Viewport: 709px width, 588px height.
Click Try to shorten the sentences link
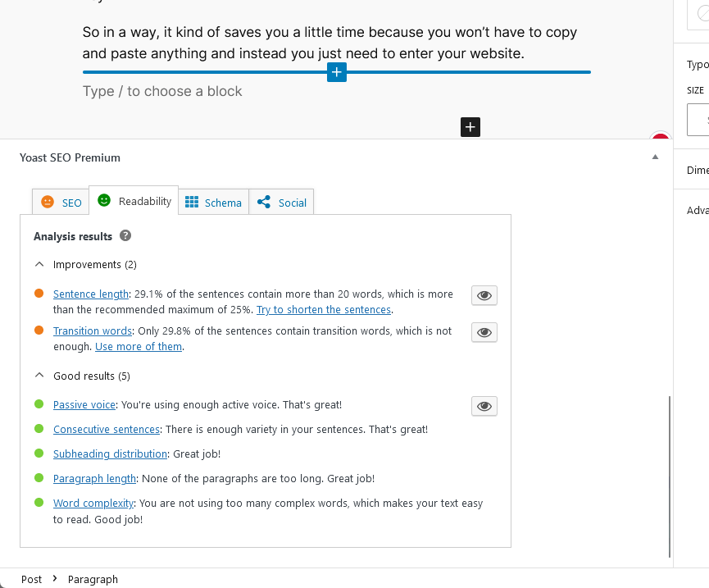click(x=324, y=310)
